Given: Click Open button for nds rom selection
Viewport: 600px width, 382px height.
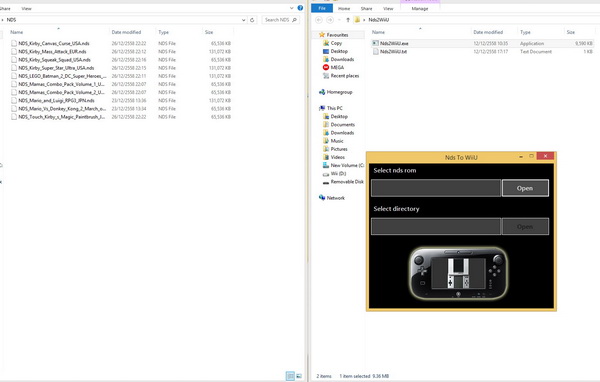Looking at the screenshot, I should point(525,188).
